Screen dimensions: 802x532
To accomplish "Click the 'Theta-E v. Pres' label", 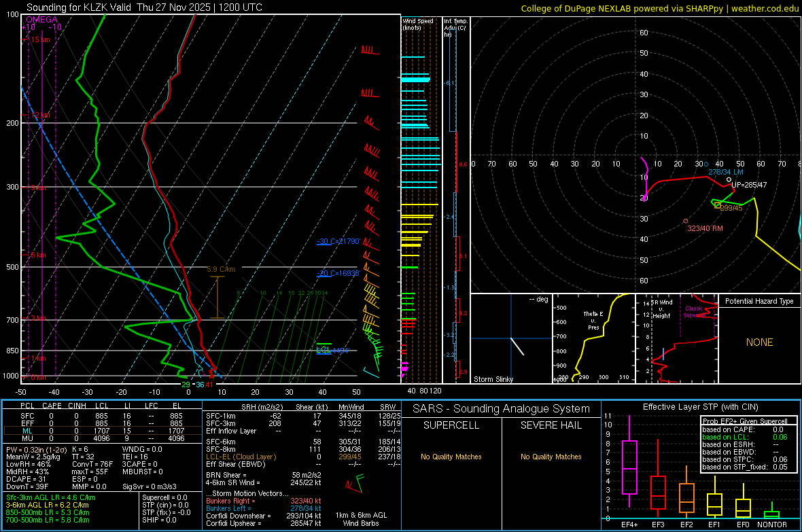I will 593,320.
